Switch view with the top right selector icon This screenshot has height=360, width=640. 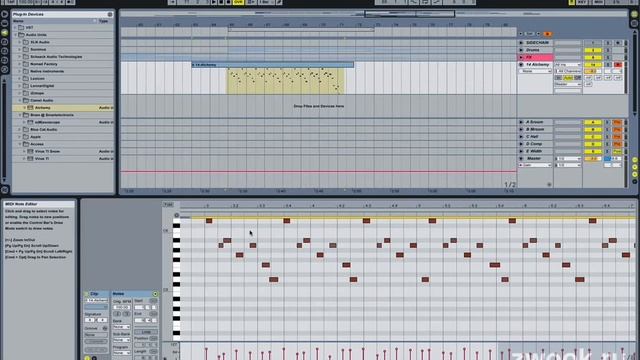click(634, 14)
